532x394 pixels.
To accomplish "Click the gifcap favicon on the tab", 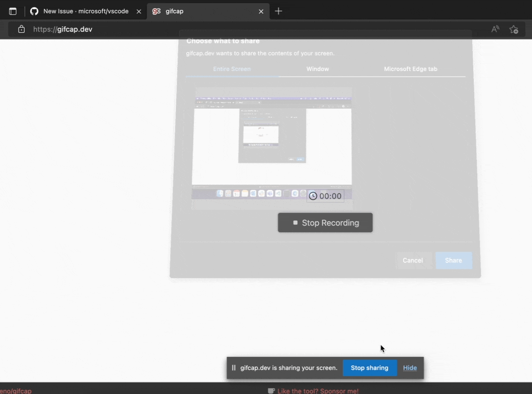I will coord(157,11).
